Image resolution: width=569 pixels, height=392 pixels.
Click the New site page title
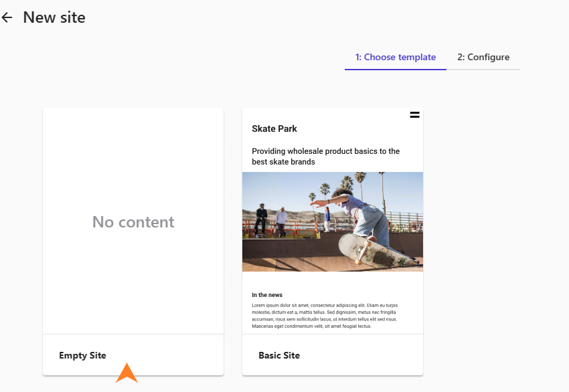54,17
